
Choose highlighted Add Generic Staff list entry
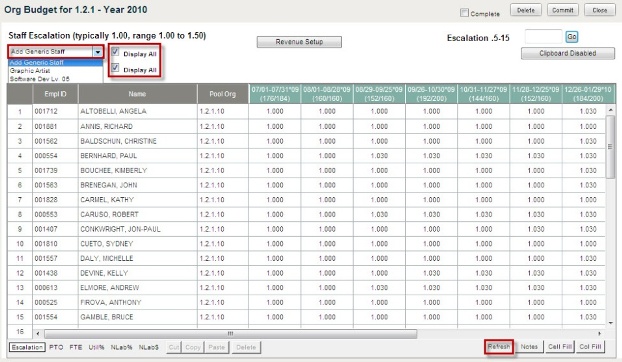[56, 62]
